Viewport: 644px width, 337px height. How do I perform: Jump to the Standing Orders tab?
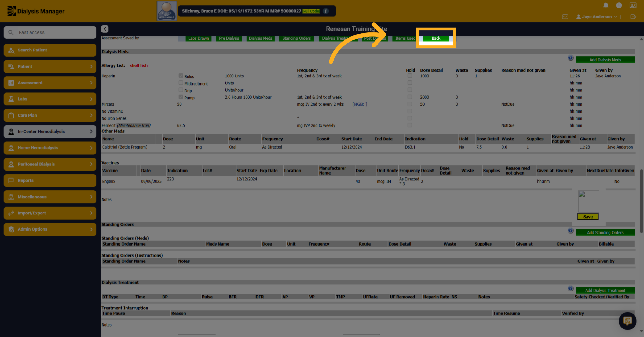point(296,38)
